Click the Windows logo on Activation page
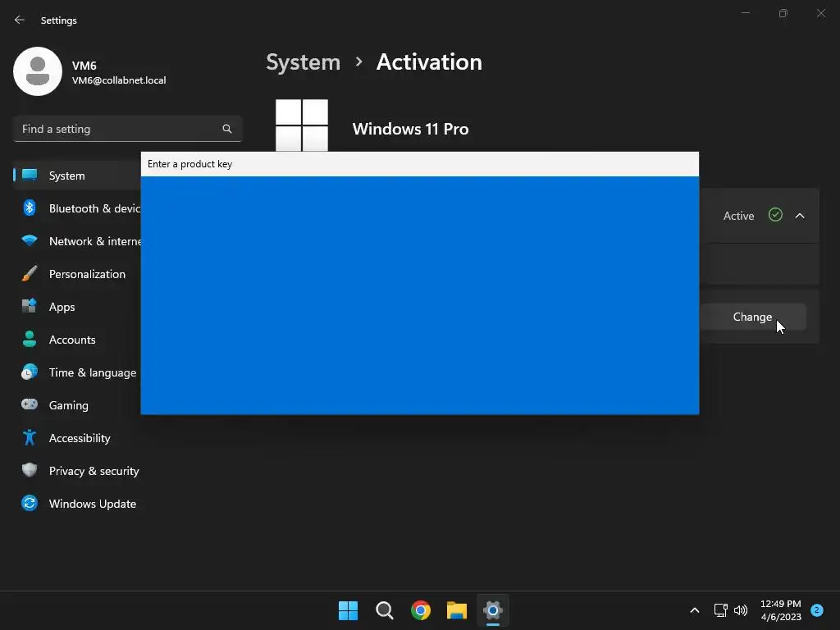840x630 pixels. tap(302, 126)
